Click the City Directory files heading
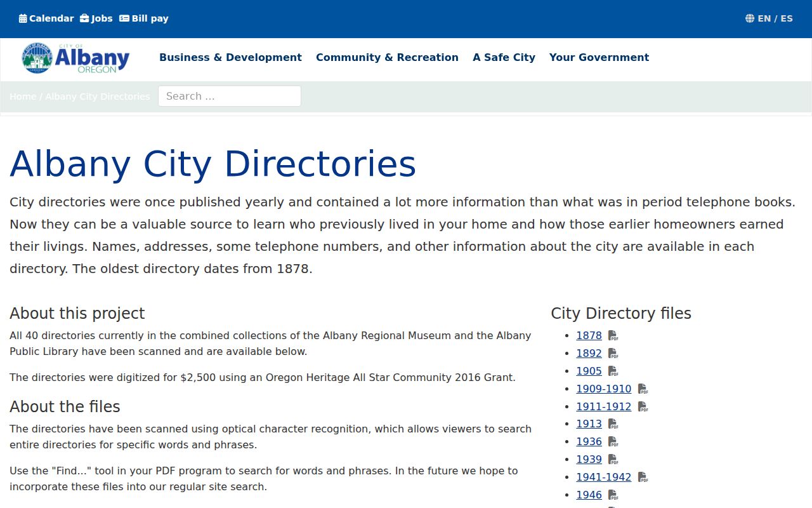This screenshot has height=508, width=812. click(x=621, y=313)
